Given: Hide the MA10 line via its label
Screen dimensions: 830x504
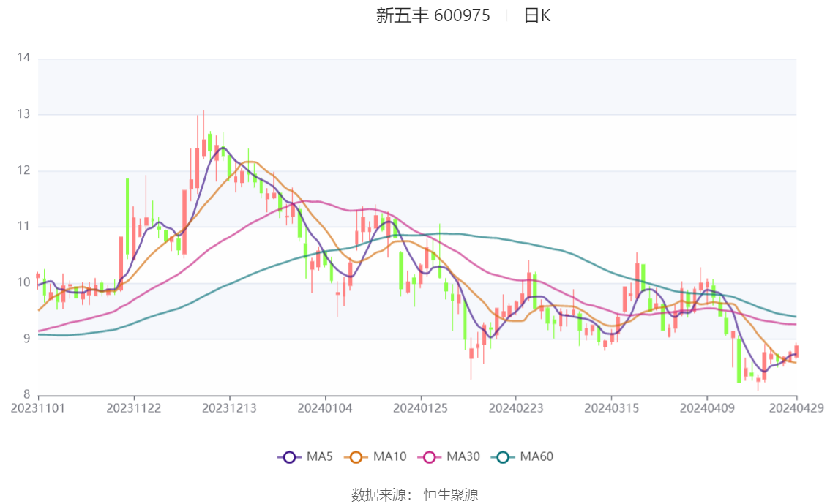Looking at the screenshot, I should pyautogui.click(x=389, y=456).
